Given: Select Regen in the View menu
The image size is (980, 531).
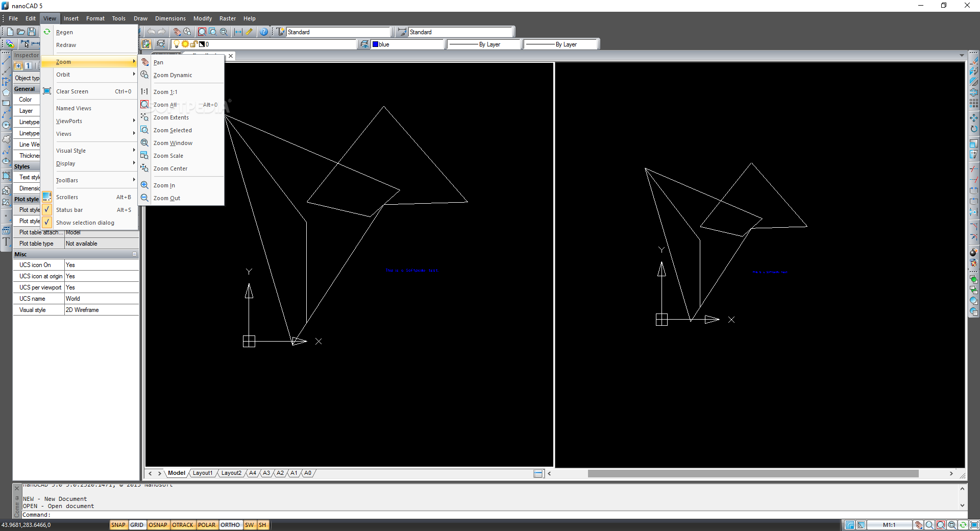Looking at the screenshot, I should (89, 32).
